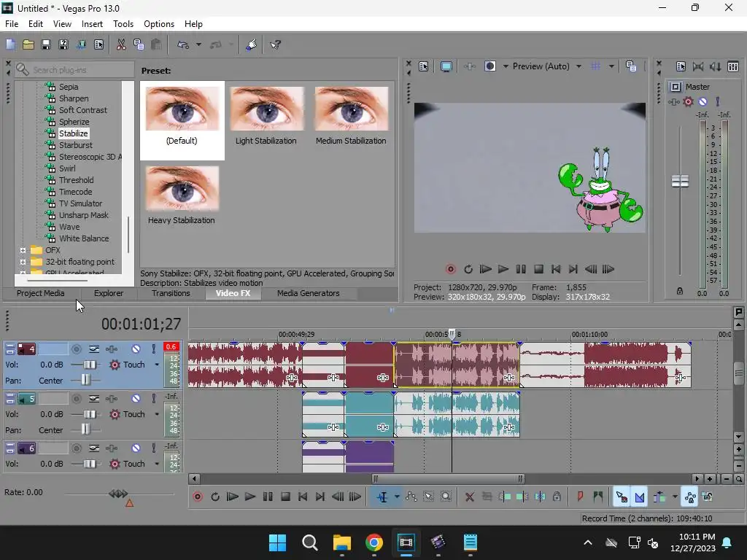Open the Auto Ripple mode dropdown arrow
The image size is (747, 560).
675,497
